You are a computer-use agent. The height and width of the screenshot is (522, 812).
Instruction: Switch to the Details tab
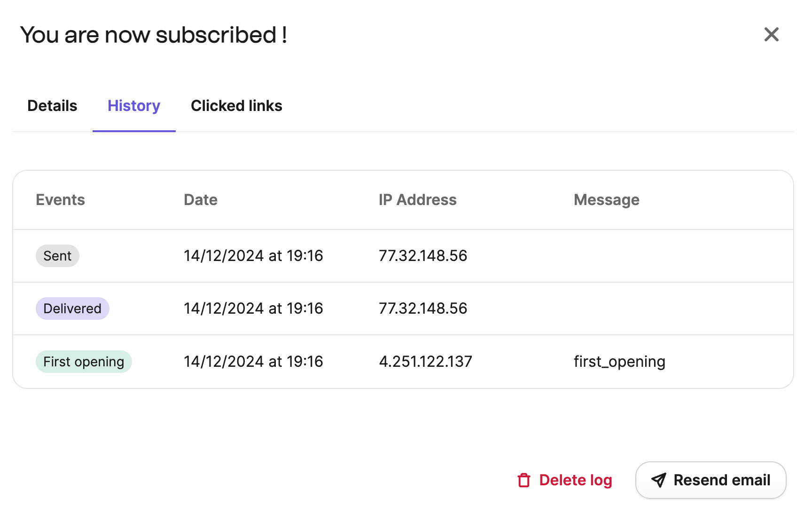point(52,106)
